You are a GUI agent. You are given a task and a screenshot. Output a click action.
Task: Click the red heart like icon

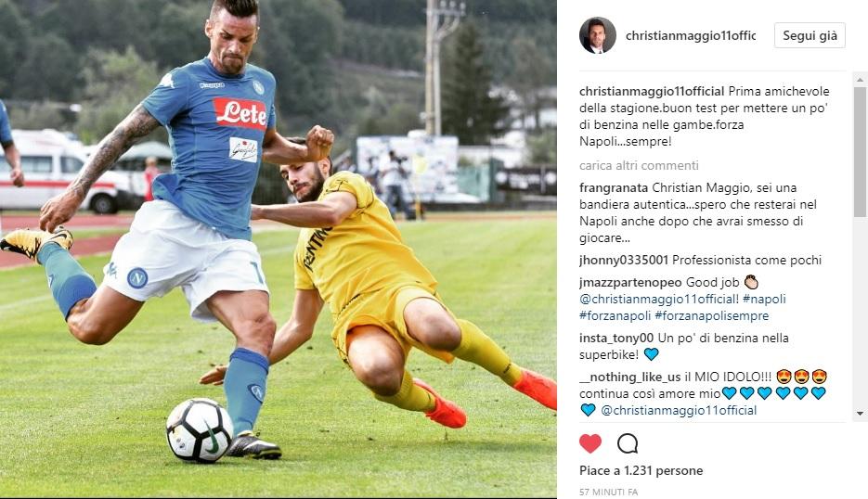coord(590,443)
